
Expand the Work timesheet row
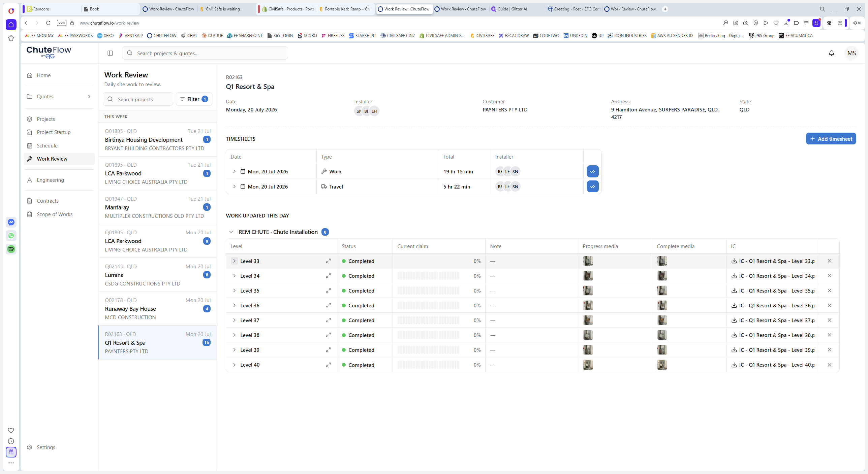coord(234,171)
